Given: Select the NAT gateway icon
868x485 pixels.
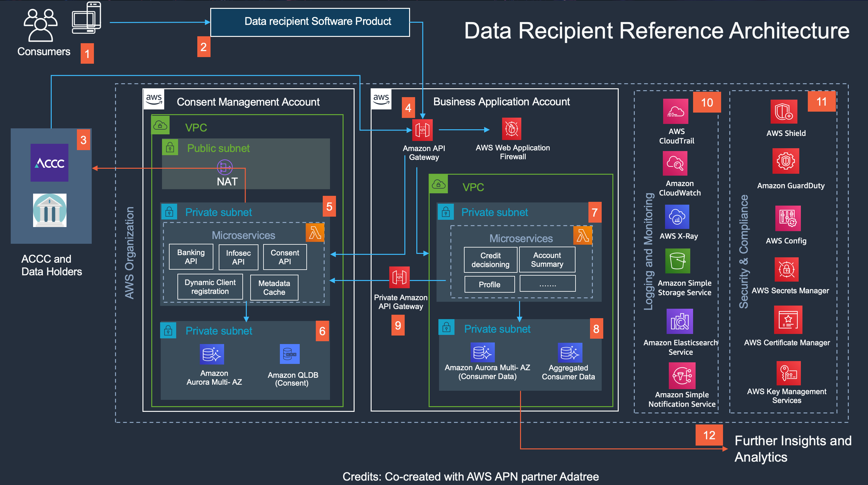Looking at the screenshot, I should tap(224, 167).
